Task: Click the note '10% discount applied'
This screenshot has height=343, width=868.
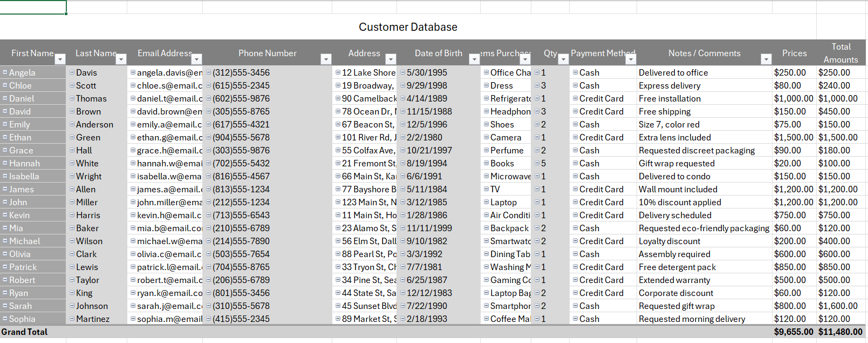Action: [680, 202]
